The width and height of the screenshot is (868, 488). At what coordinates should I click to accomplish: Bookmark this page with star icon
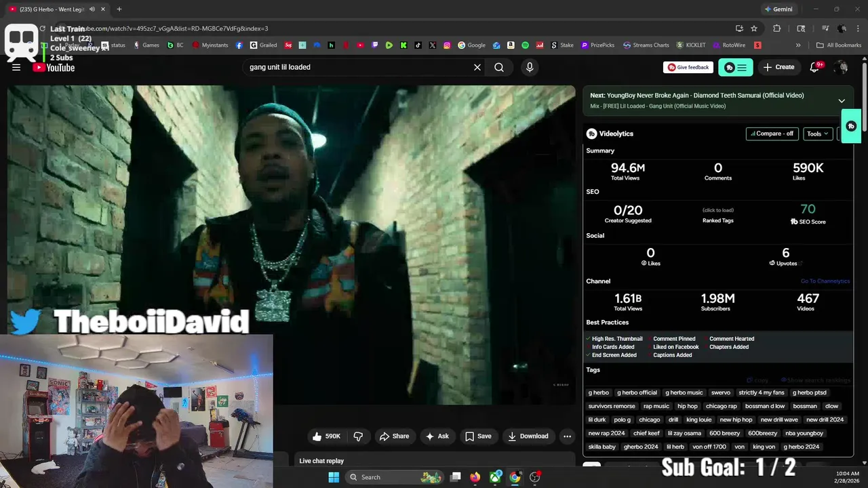point(754,28)
